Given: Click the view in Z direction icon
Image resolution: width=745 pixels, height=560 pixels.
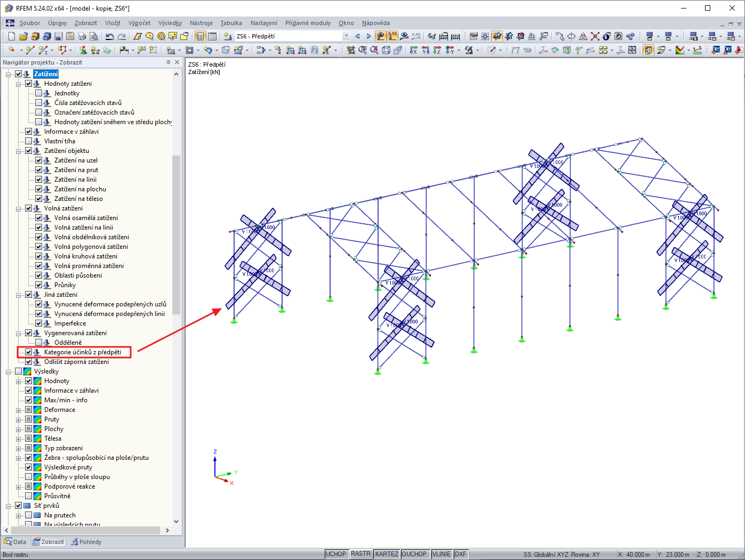Looking at the screenshot, I should [x=437, y=50].
